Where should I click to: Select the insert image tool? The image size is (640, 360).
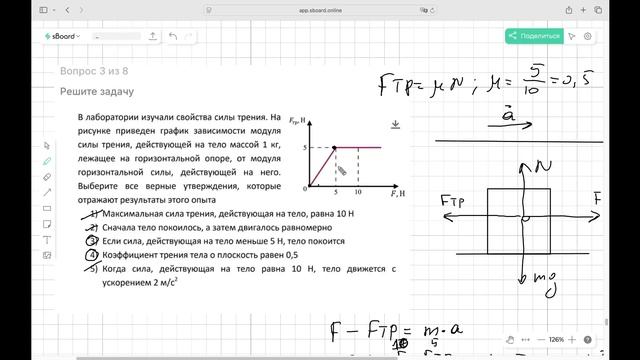(x=47, y=256)
